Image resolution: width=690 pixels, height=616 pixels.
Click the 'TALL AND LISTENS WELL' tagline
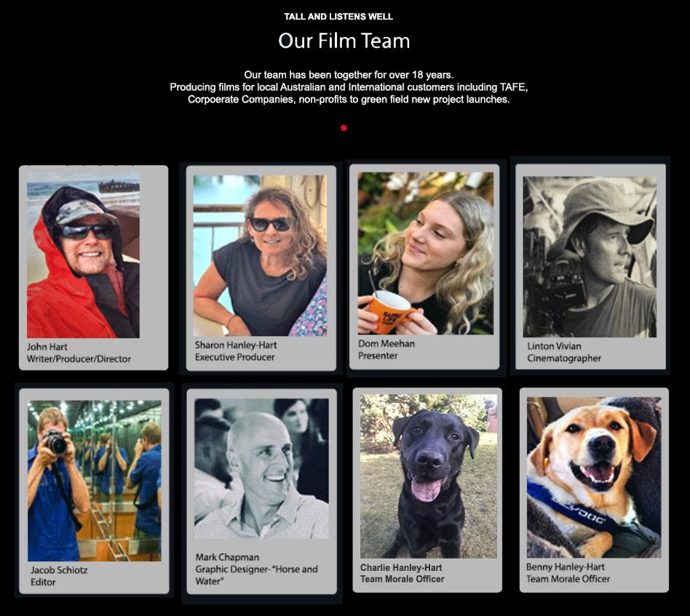[x=338, y=17]
